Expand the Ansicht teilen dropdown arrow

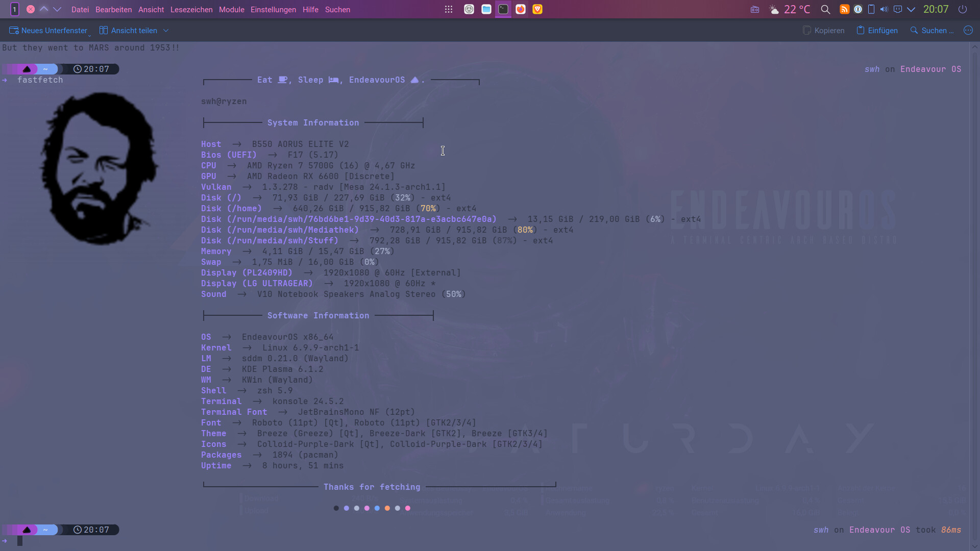pos(166,31)
